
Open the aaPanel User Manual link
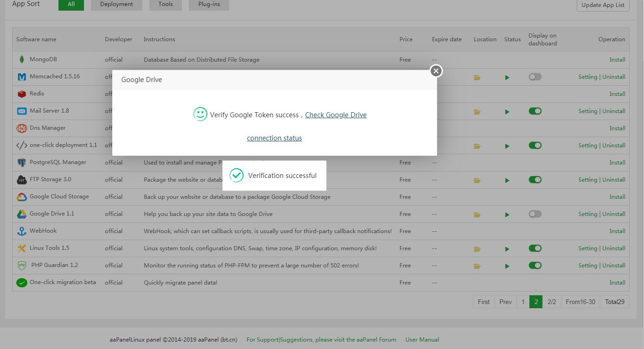click(x=422, y=340)
